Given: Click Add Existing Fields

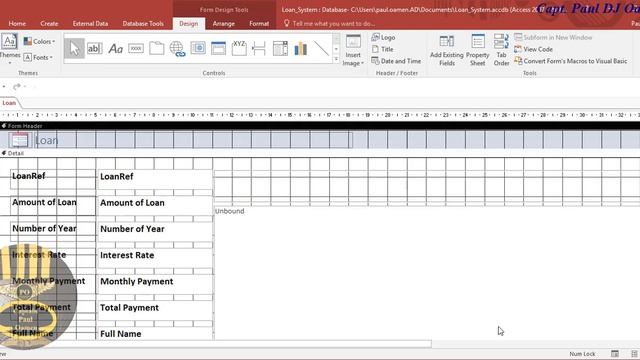Looking at the screenshot, I should [447, 50].
